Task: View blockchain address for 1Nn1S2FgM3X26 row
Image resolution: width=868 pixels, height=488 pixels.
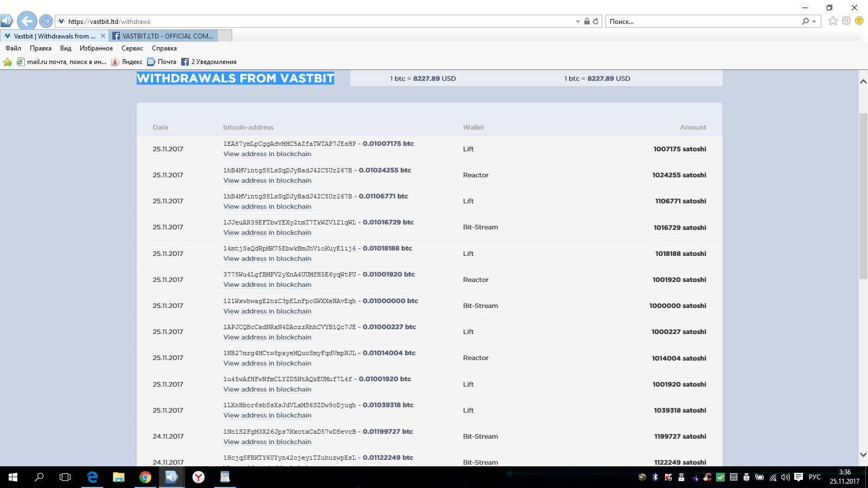Action: pyautogui.click(x=267, y=442)
